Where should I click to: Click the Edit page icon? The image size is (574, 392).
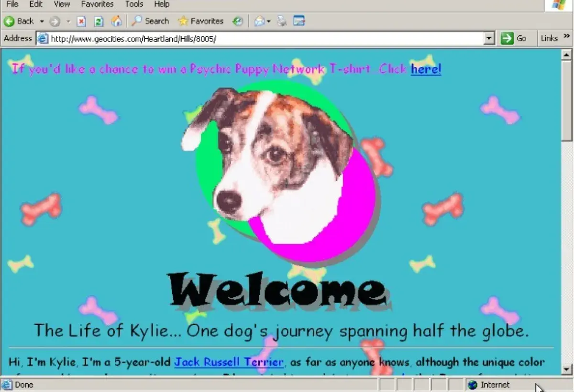299,21
